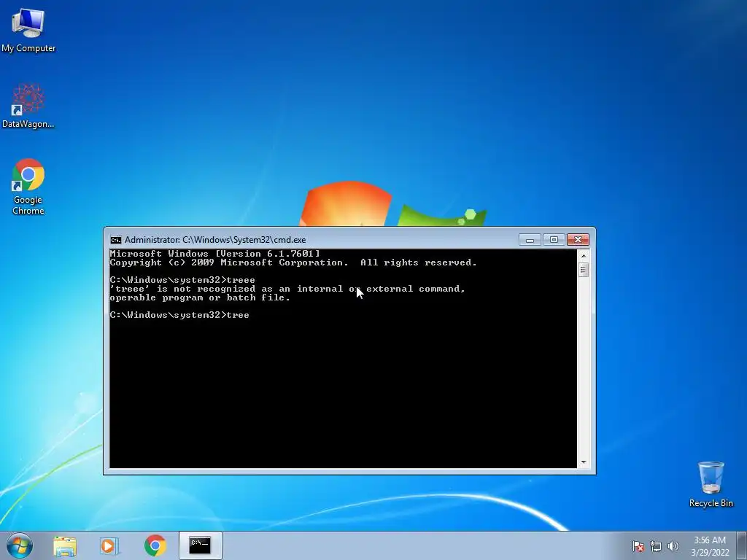This screenshot has height=560, width=747.
Task: Launch Windows Media Player from the taskbar
Action: [109, 545]
